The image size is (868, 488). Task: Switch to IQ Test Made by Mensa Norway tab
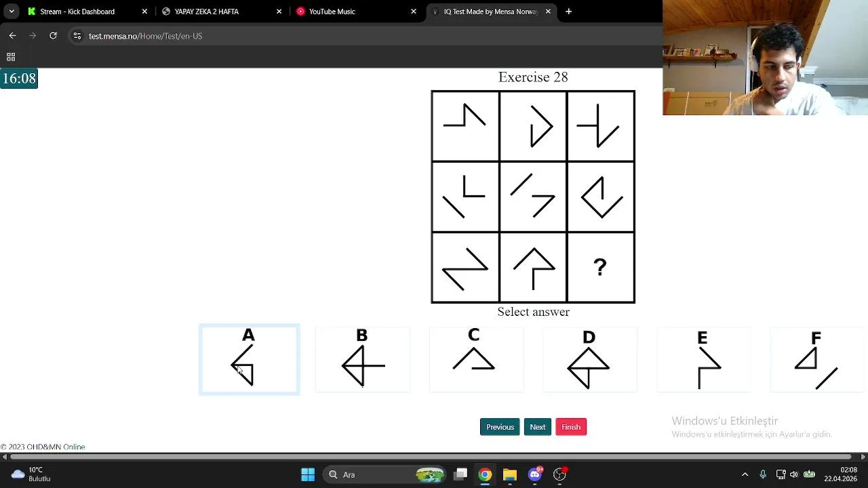(x=490, y=12)
